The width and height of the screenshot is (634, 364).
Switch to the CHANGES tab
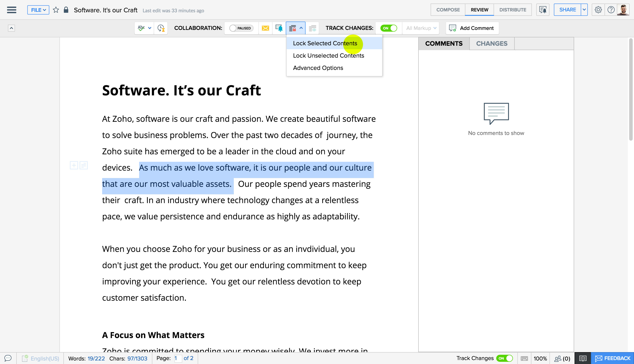pos(492,44)
